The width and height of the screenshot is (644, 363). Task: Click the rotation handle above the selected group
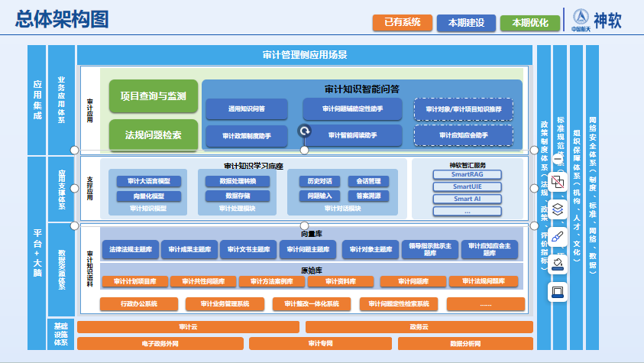point(304,131)
